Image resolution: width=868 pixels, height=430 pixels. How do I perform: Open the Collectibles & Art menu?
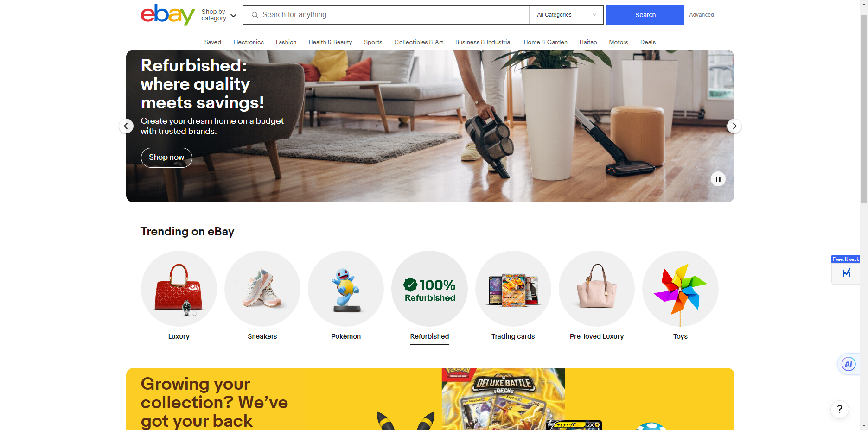pyautogui.click(x=419, y=42)
